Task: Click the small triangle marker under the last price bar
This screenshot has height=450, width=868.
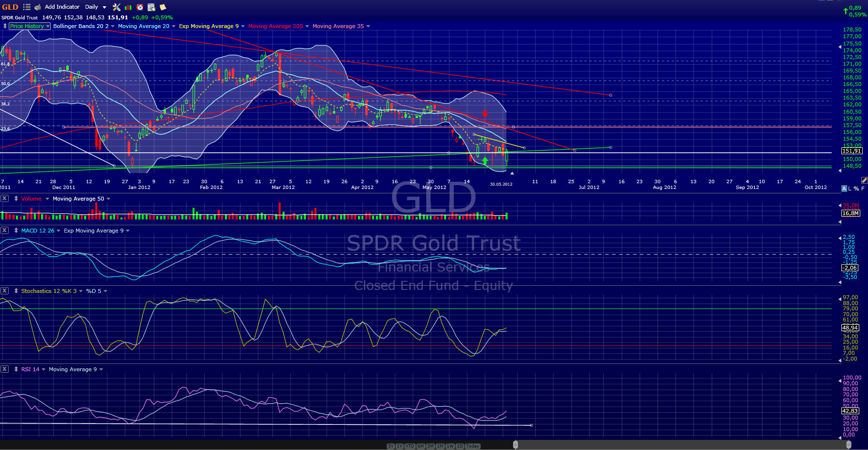Action: [512, 173]
